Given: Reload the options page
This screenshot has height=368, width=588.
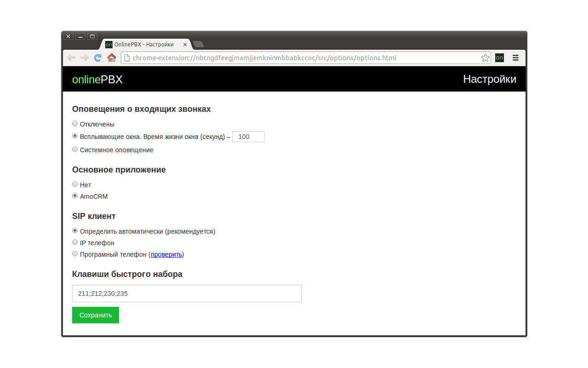Looking at the screenshot, I should tap(97, 57).
